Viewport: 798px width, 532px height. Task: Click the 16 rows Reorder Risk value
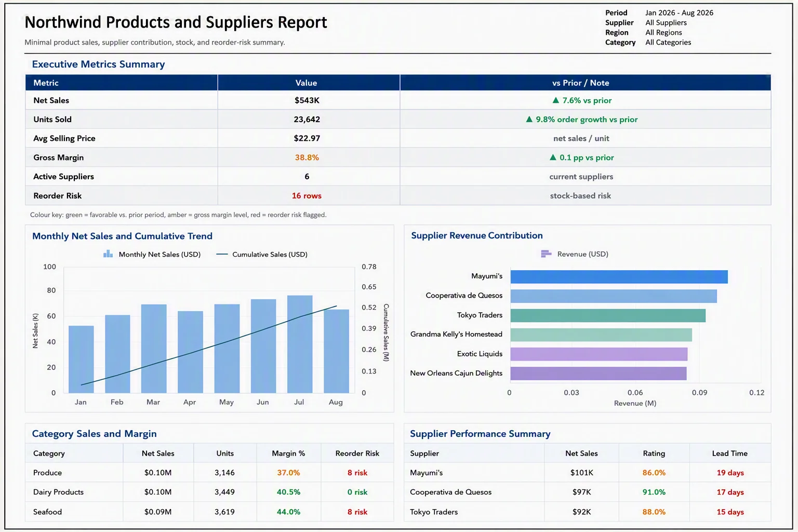(x=307, y=195)
